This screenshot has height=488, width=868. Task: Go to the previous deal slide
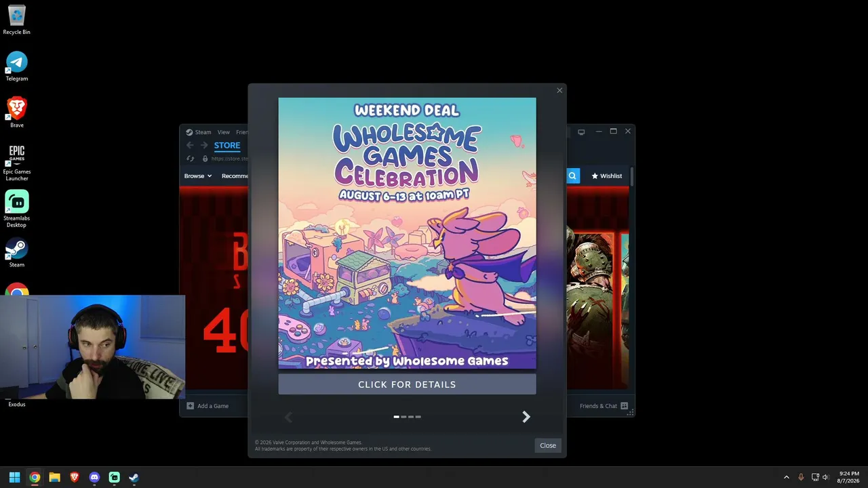point(288,417)
